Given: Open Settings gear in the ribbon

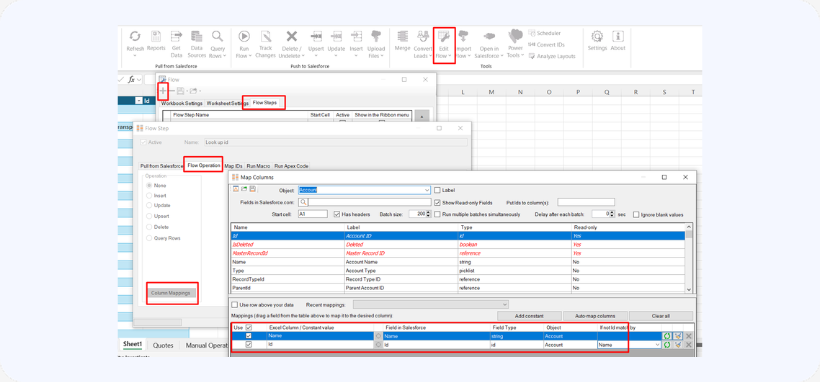Looking at the screenshot, I should pyautogui.click(x=597, y=36).
